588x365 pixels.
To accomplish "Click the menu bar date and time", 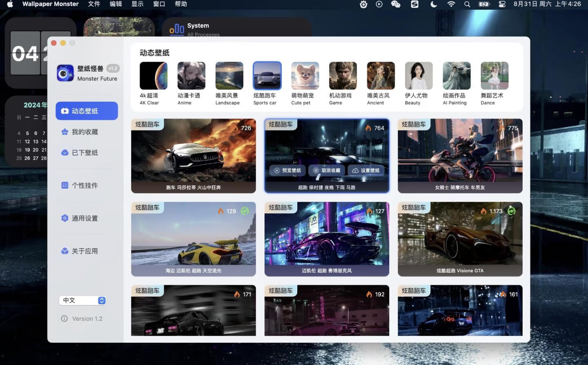I will click(547, 4).
